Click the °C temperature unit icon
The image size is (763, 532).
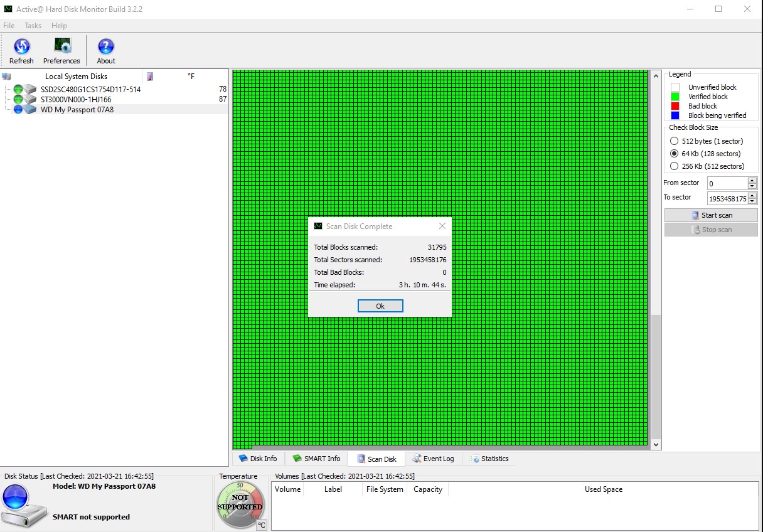(262, 525)
